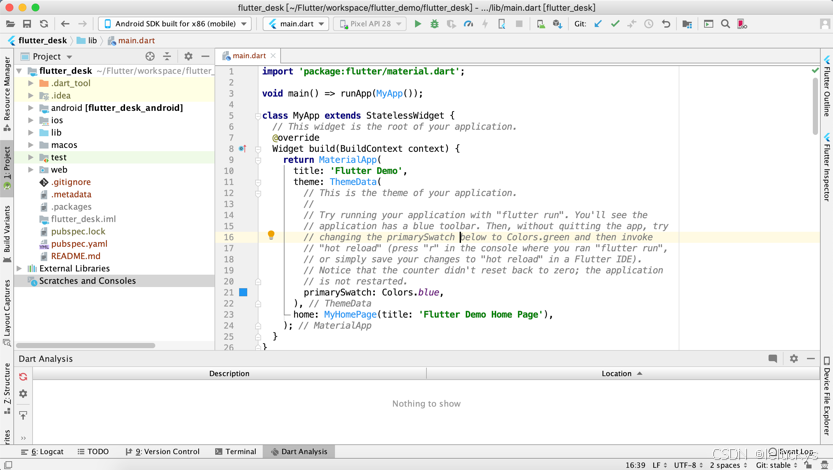Open Flutter Inspector side panel
833x470 pixels.
[x=827, y=167]
